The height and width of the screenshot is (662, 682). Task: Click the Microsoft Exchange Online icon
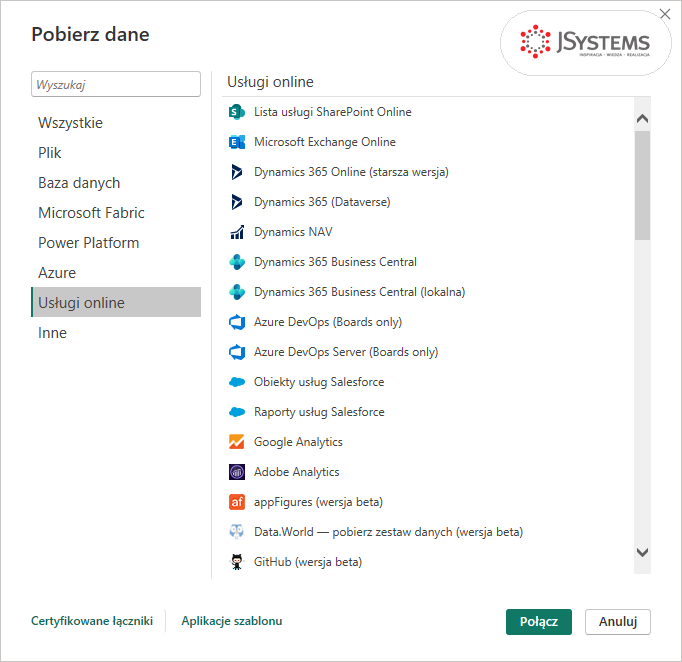point(237,142)
